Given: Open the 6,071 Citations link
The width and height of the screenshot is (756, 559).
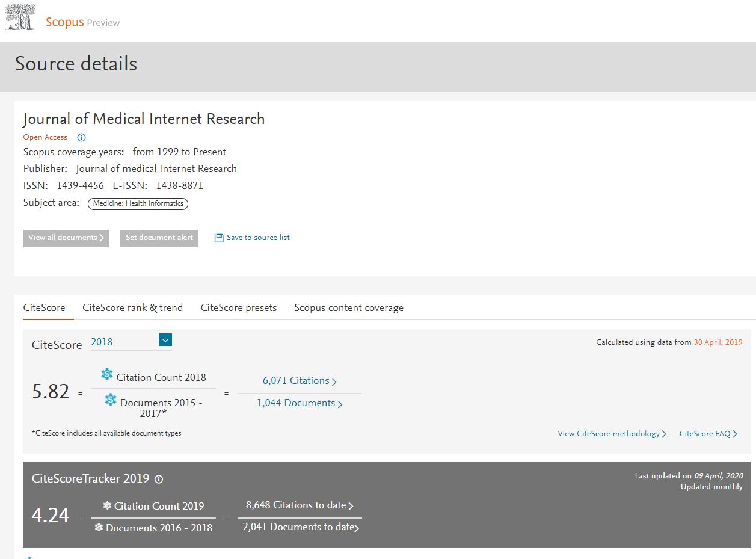Looking at the screenshot, I should [x=300, y=381].
